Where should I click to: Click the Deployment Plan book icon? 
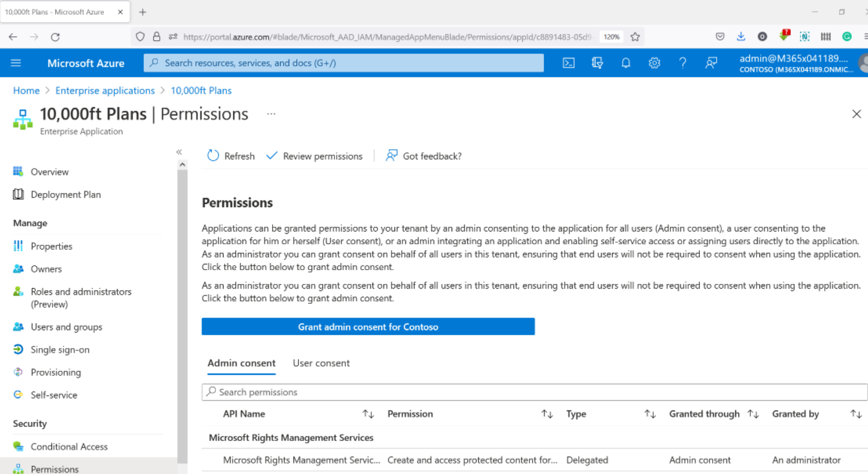pyautogui.click(x=18, y=195)
